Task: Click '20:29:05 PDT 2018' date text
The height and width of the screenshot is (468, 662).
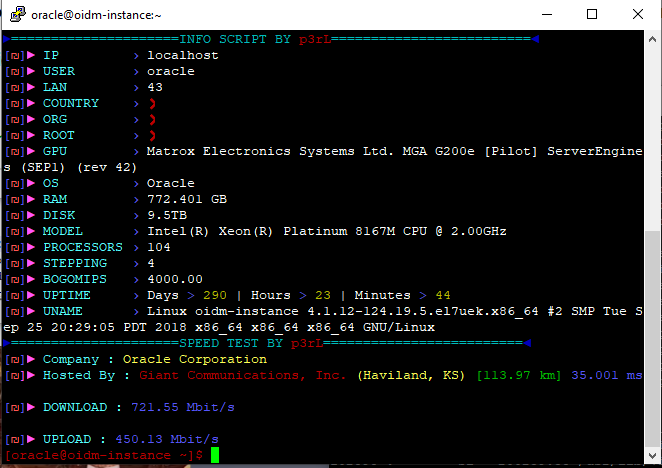Action: pyautogui.click(x=119, y=327)
